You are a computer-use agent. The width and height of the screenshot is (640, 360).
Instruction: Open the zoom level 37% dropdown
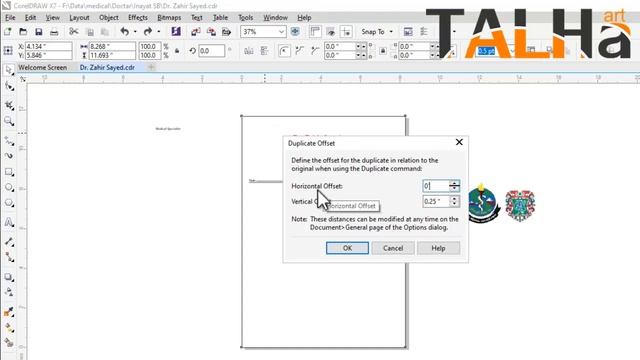281,31
